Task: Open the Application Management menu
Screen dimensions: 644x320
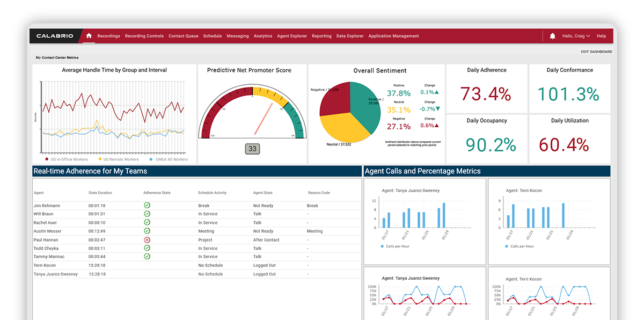Action: [393, 36]
